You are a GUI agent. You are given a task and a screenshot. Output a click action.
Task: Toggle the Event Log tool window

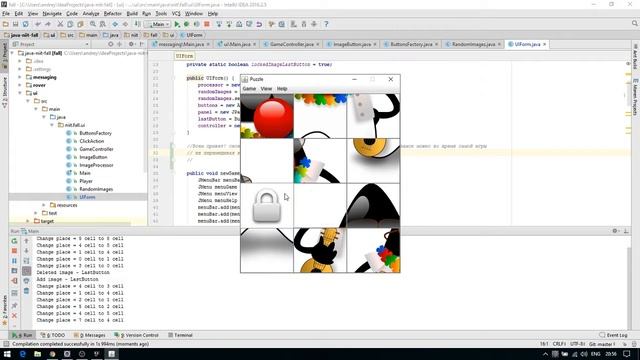point(613,335)
